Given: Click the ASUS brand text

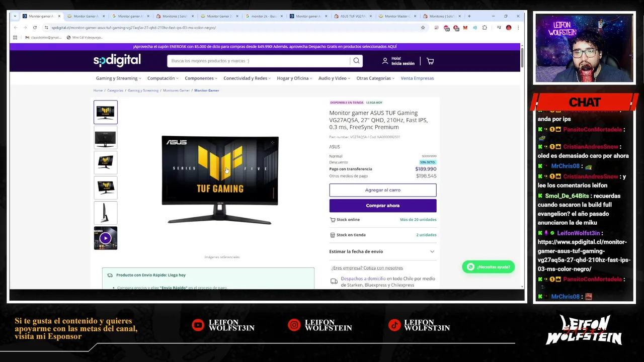Looking at the screenshot, I should (x=335, y=147).
